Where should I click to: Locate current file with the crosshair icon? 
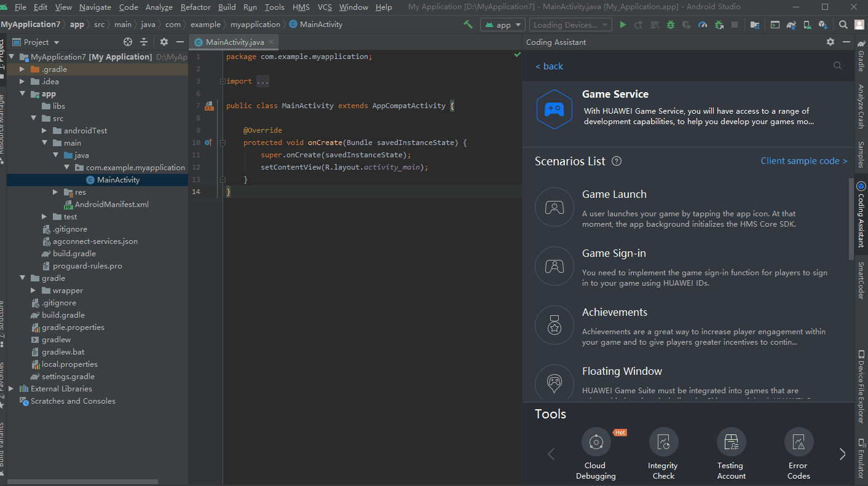click(x=128, y=42)
